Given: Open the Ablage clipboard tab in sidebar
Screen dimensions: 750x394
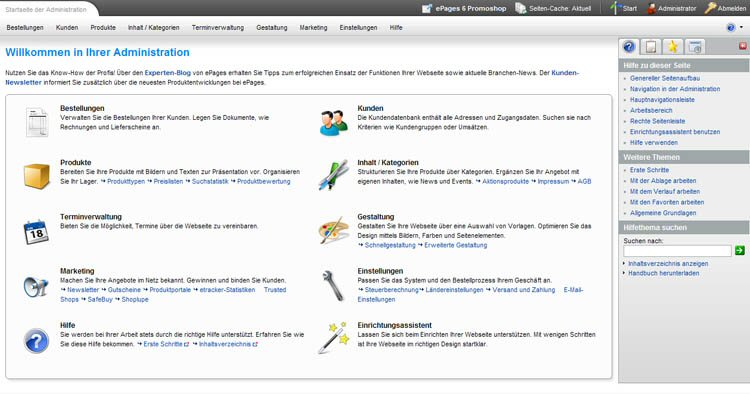Looking at the screenshot, I should (x=651, y=47).
